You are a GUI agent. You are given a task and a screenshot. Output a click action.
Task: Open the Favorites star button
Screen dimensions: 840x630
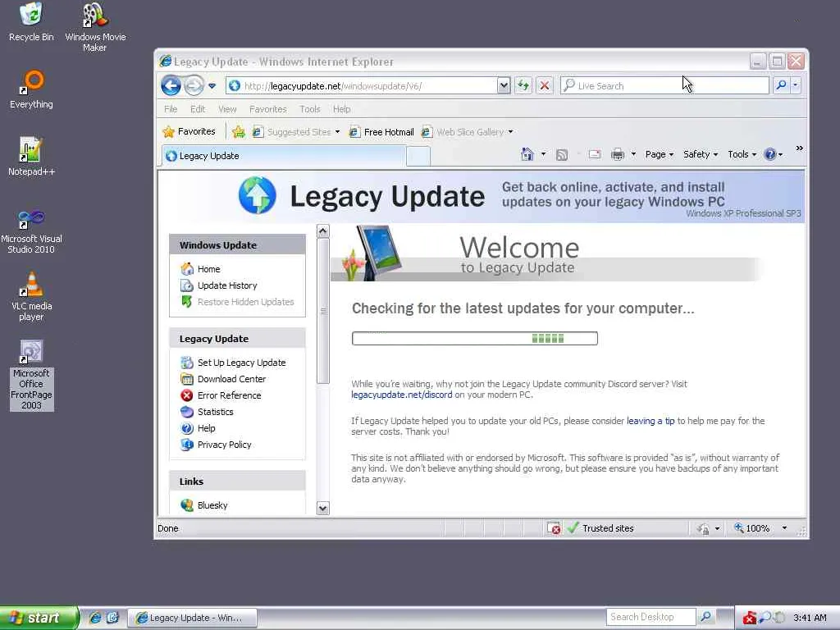click(x=189, y=132)
